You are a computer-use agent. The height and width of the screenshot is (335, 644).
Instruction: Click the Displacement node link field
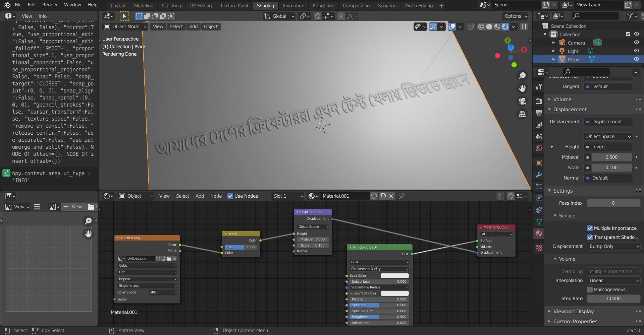[x=608, y=122]
